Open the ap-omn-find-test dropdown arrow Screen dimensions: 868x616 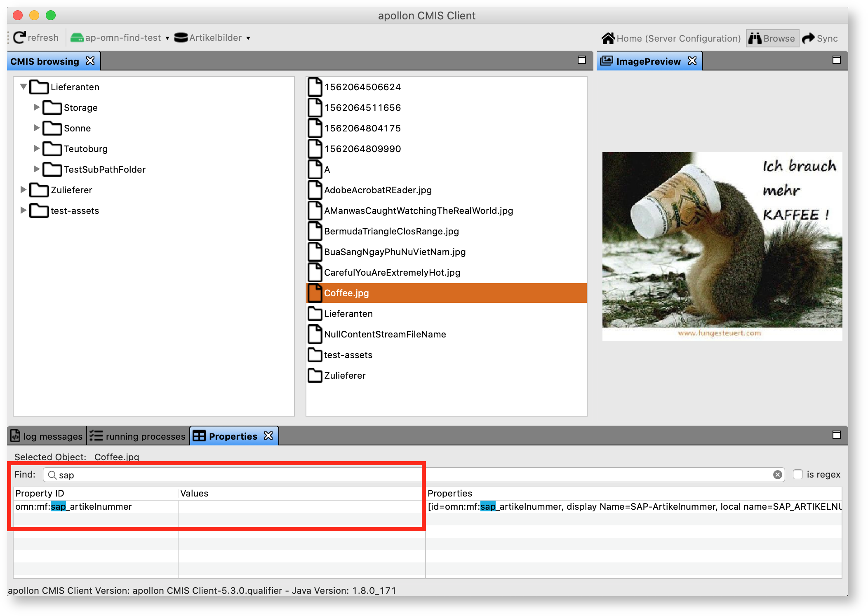(167, 38)
